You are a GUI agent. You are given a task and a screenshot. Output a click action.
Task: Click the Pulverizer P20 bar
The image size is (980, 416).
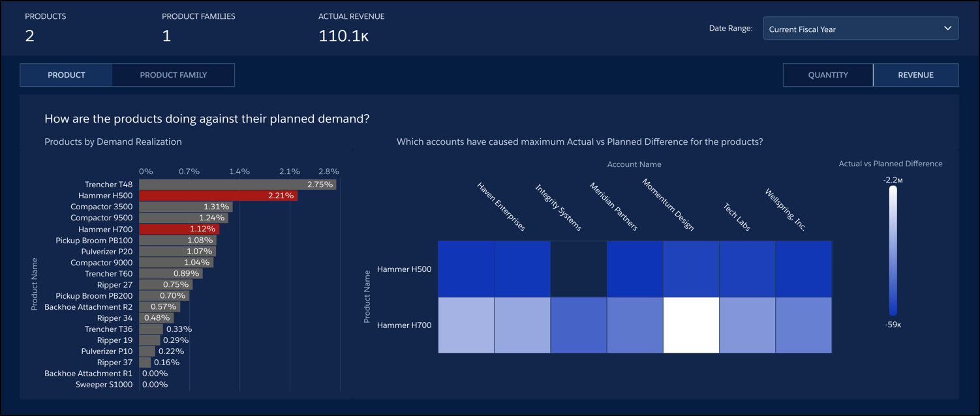click(x=177, y=251)
